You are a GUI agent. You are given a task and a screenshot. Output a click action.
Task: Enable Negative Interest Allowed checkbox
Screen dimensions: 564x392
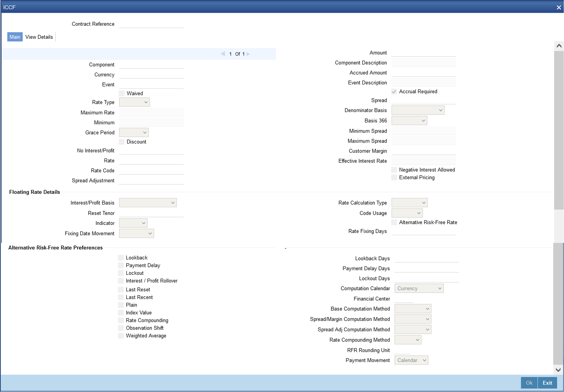tap(394, 170)
